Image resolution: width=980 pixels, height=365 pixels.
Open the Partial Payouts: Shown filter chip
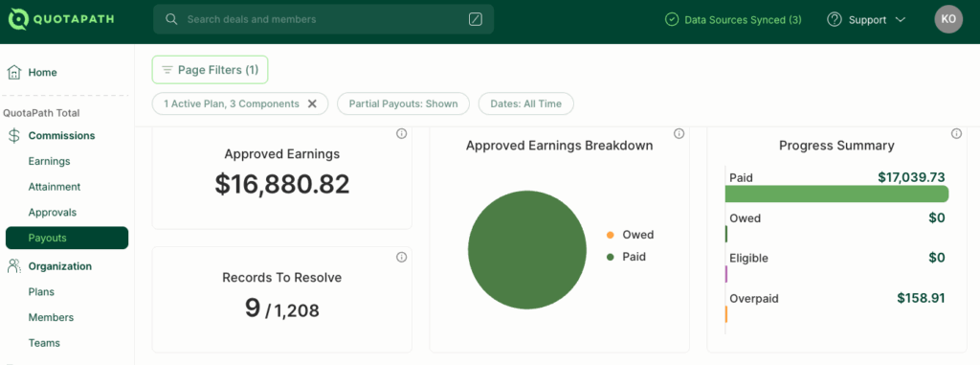(x=404, y=103)
